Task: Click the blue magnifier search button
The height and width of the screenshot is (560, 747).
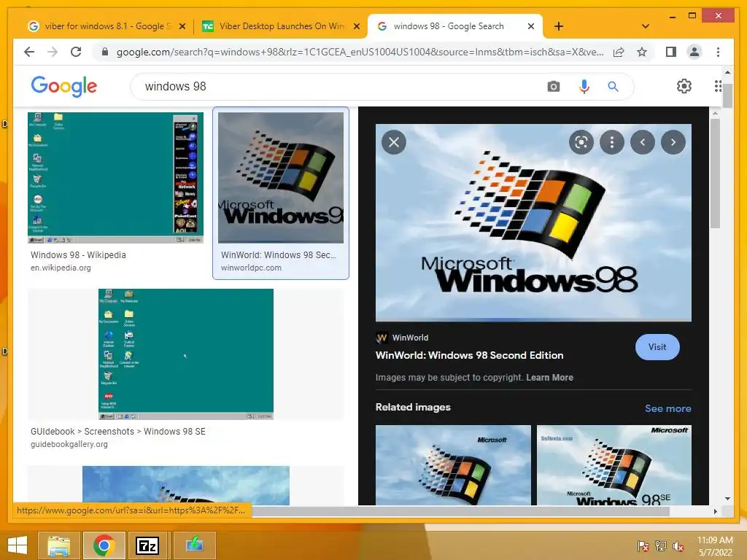Action: (613, 86)
